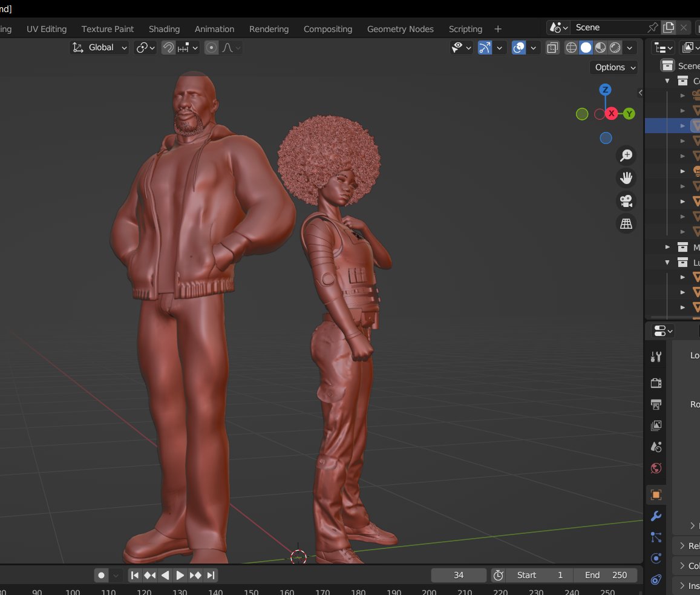This screenshot has width=700, height=595.
Task: Jump to the timeline end frame
Action: click(211, 576)
